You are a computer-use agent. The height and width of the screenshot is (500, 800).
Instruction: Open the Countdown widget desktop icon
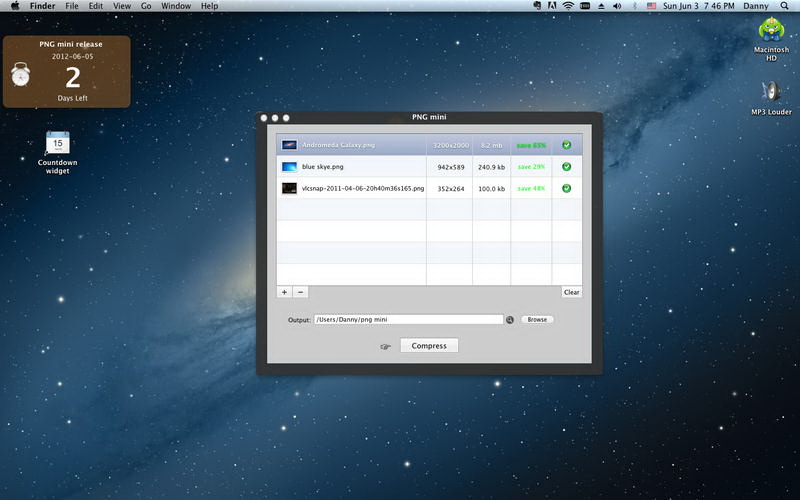tap(57, 144)
